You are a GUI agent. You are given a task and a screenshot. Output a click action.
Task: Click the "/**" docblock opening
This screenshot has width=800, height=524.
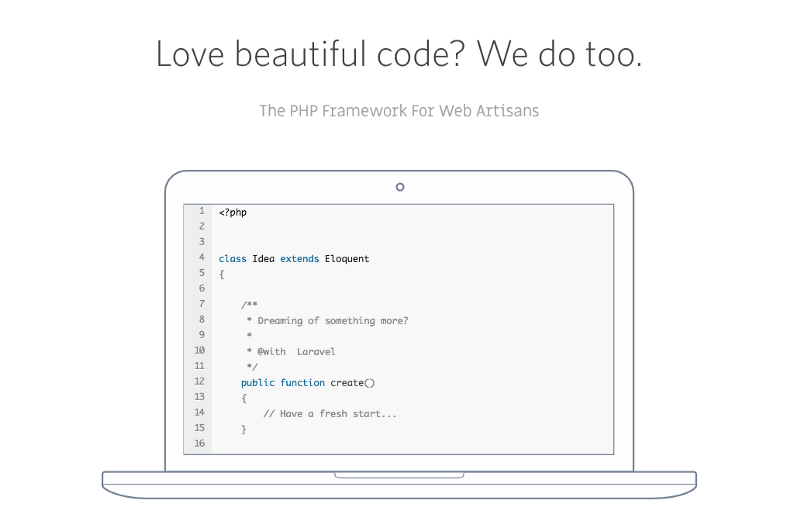[x=249, y=305]
